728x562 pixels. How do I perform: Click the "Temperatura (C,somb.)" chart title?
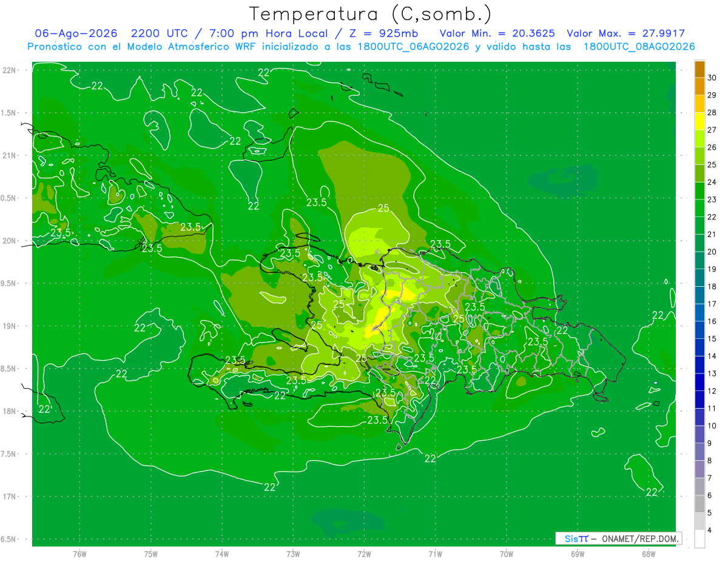click(370, 14)
